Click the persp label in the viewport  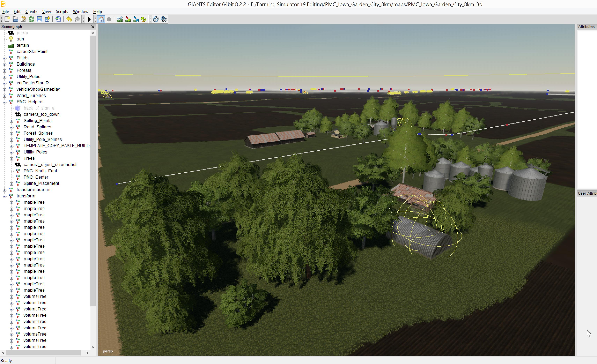point(108,351)
